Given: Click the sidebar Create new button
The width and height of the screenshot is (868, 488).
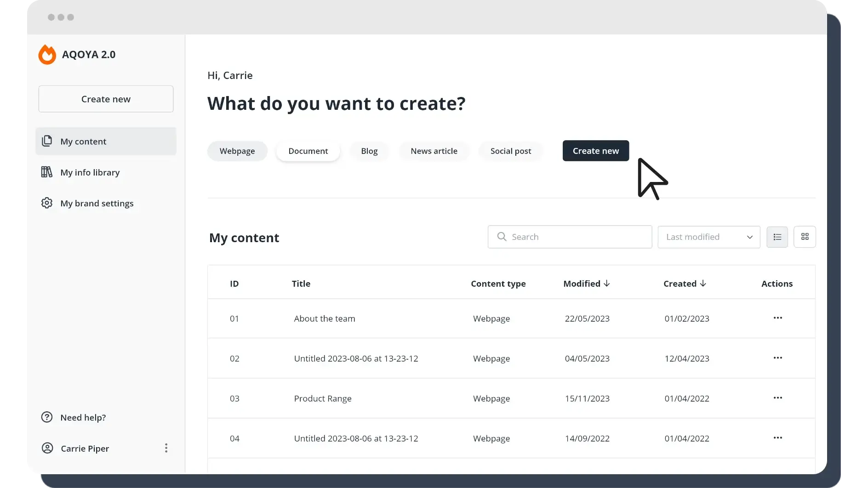Looking at the screenshot, I should click(x=106, y=99).
